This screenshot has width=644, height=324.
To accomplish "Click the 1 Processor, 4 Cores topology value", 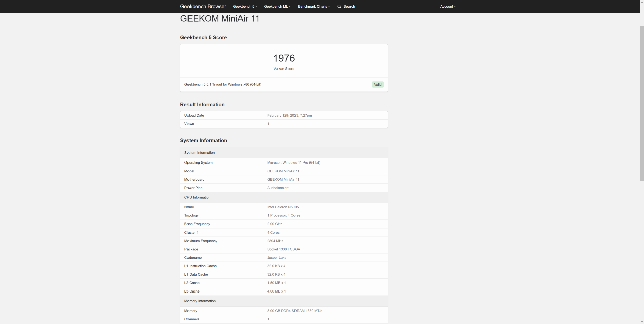I will coord(284,215).
